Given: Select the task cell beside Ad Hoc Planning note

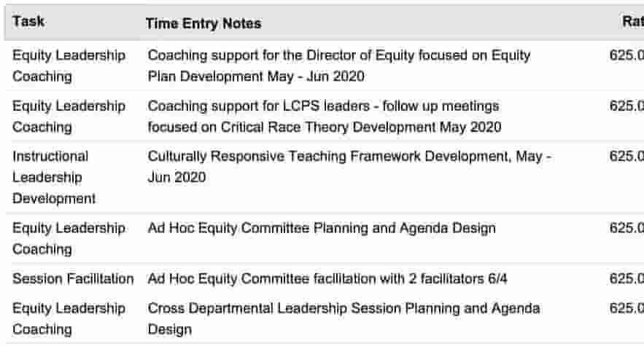Looking at the screenshot, I should point(69,238).
